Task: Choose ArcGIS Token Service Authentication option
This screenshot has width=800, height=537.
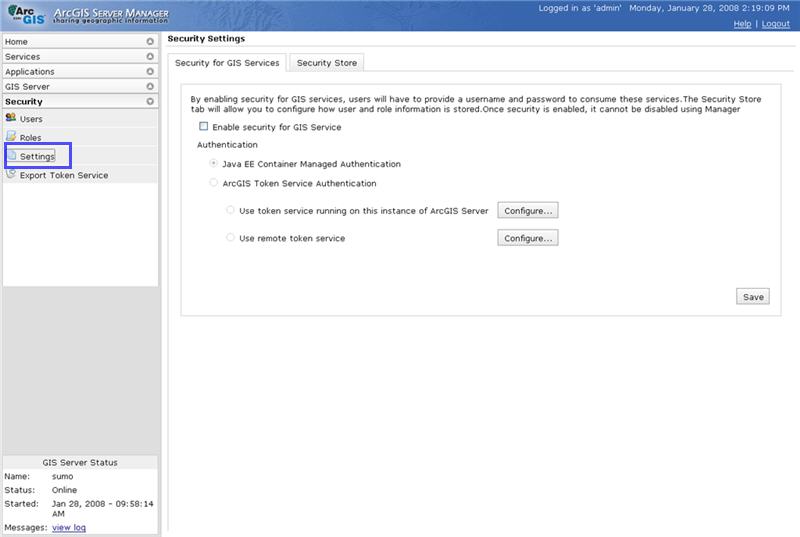Action: click(213, 183)
